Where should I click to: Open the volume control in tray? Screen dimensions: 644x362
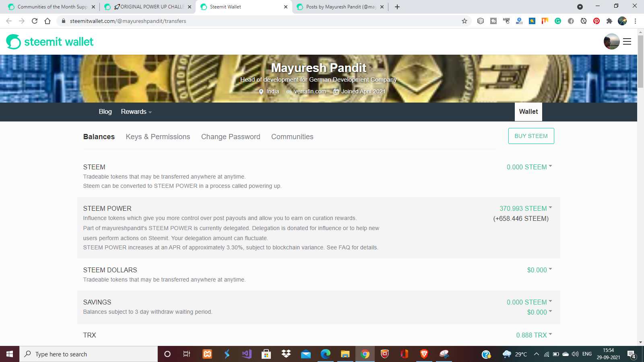coord(575,354)
